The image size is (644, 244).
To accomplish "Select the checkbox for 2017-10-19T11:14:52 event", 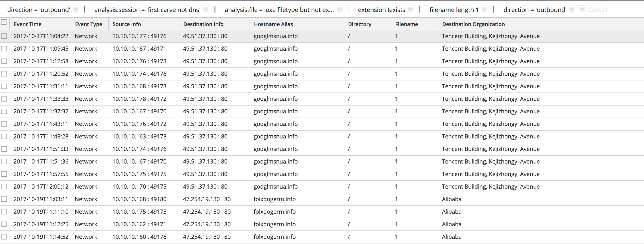I will pos(4,237).
